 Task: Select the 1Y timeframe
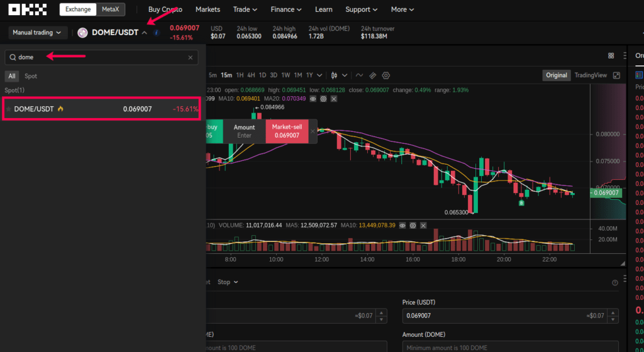coord(309,75)
